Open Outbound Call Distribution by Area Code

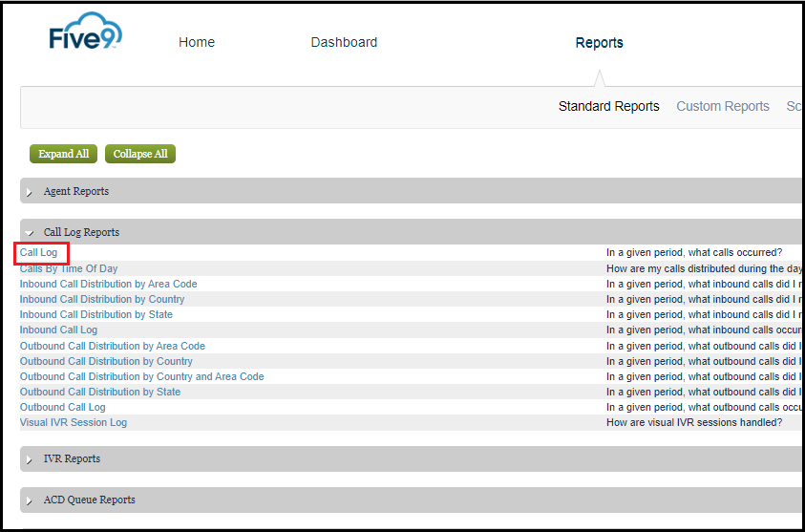(x=113, y=346)
